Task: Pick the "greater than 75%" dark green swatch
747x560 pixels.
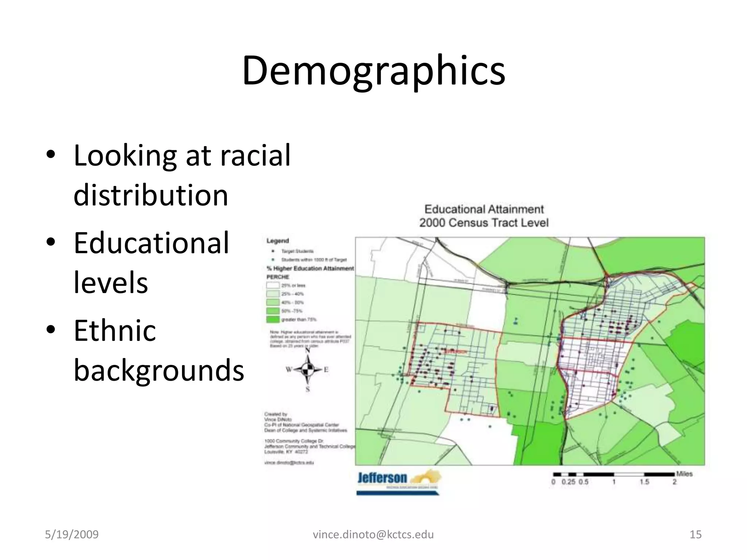Action: [273, 319]
